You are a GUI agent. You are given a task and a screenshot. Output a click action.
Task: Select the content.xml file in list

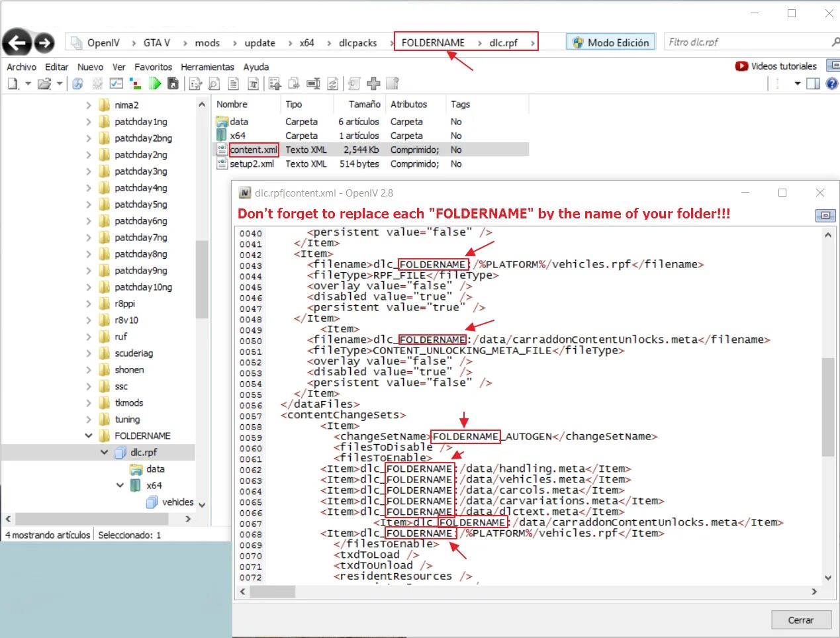coord(254,150)
